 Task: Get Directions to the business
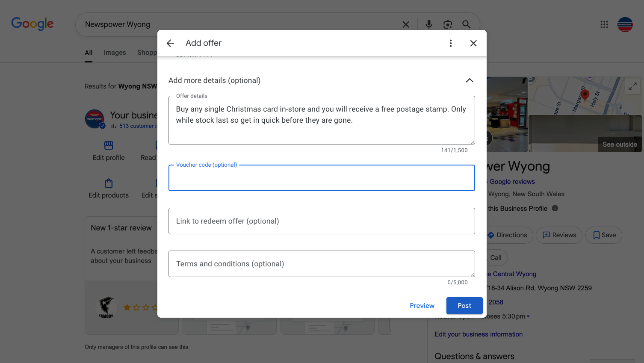pos(510,235)
